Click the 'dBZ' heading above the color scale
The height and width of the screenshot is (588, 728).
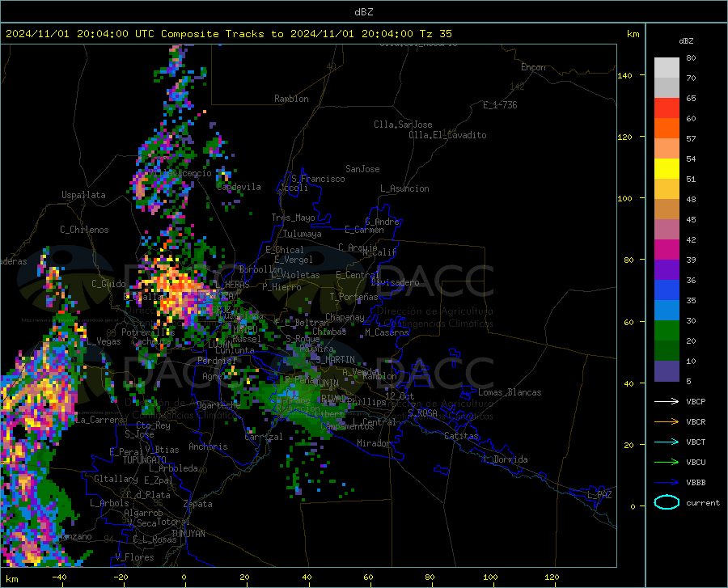click(x=686, y=40)
